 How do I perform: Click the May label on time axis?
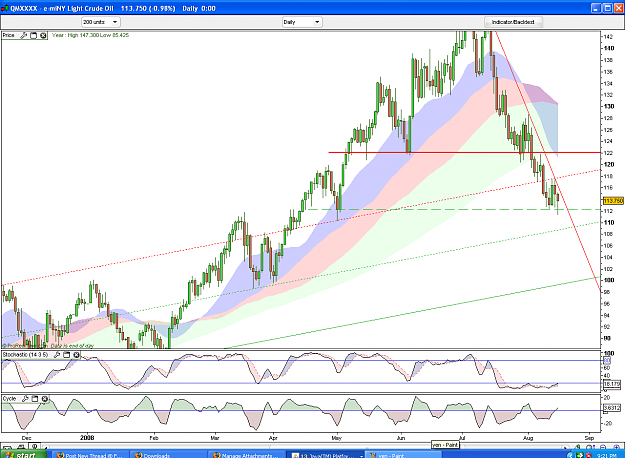pyautogui.click(x=336, y=438)
